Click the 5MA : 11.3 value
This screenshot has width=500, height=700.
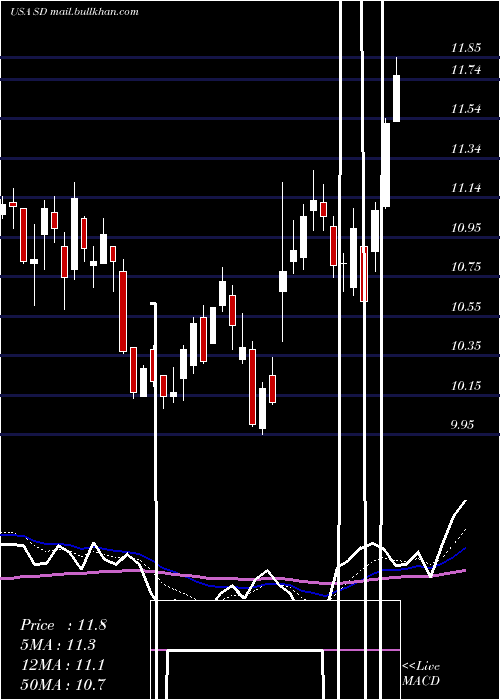point(58,645)
